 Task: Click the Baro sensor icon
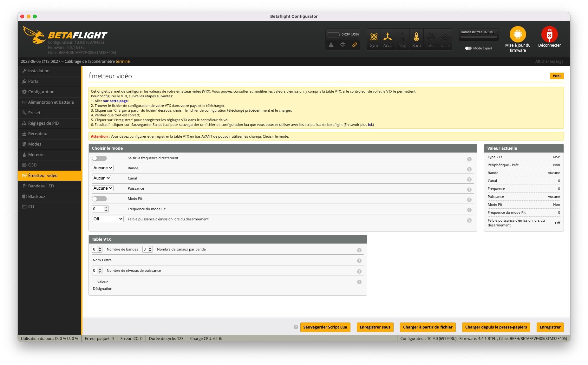tap(416, 37)
